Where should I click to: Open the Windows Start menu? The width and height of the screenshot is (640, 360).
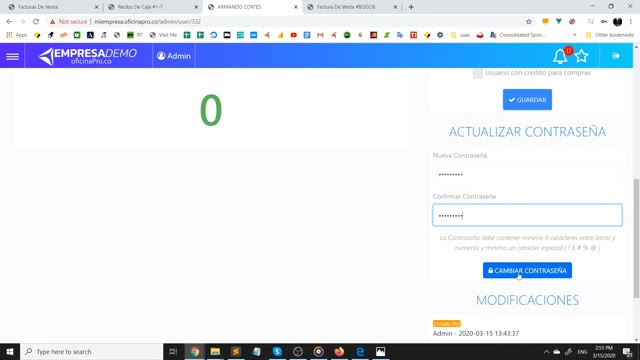coord(10,351)
